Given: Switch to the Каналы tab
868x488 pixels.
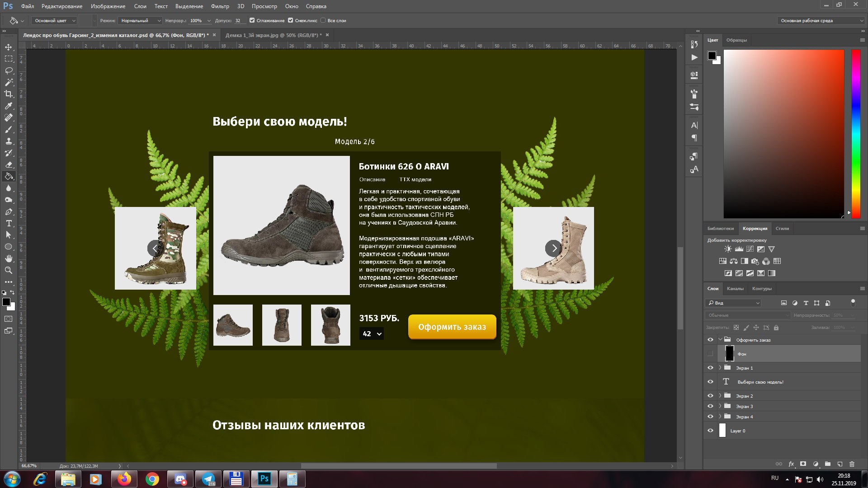Looking at the screenshot, I should coord(735,288).
